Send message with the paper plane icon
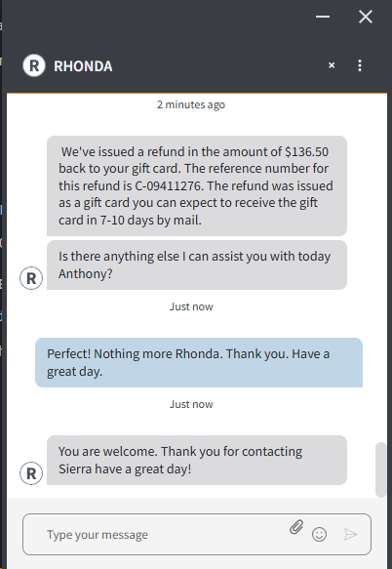Screen dimensions: 392x569 tap(351, 534)
